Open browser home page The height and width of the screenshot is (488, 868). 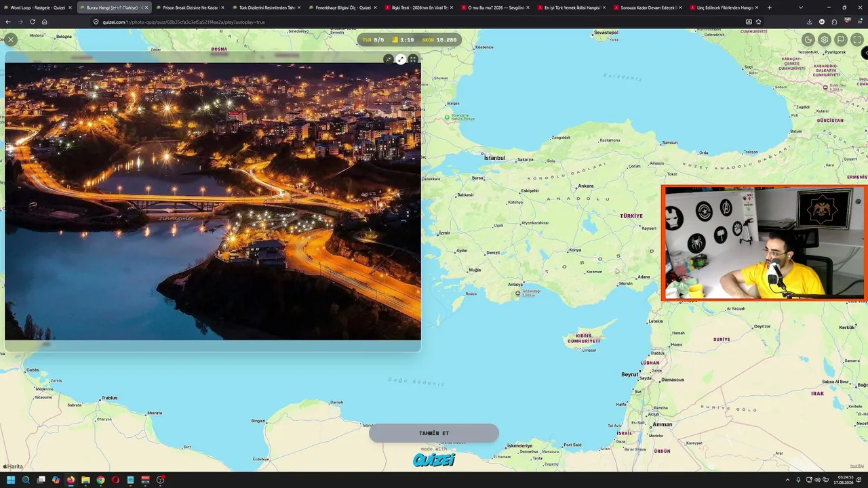pos(44,22)
